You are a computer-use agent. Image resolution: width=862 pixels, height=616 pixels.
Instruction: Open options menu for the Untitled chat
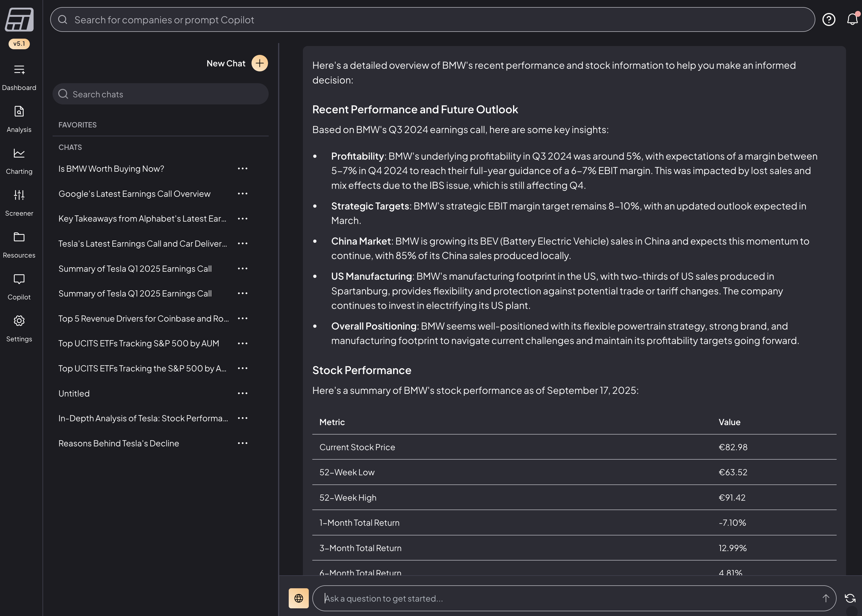[x=243, y=393]
